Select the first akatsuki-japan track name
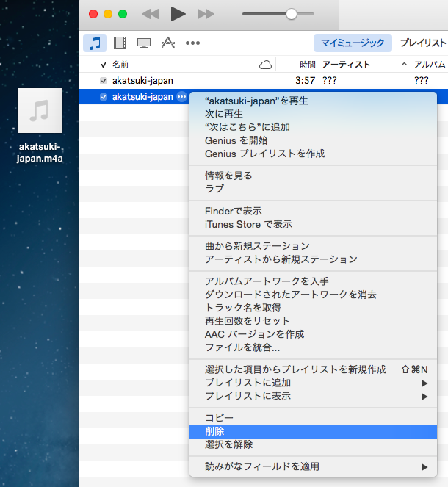 point(142,81)
